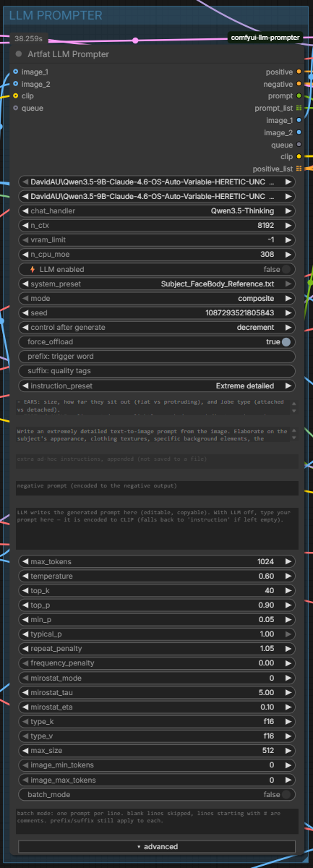Open the type_k dropdown

tap(157, 722)
